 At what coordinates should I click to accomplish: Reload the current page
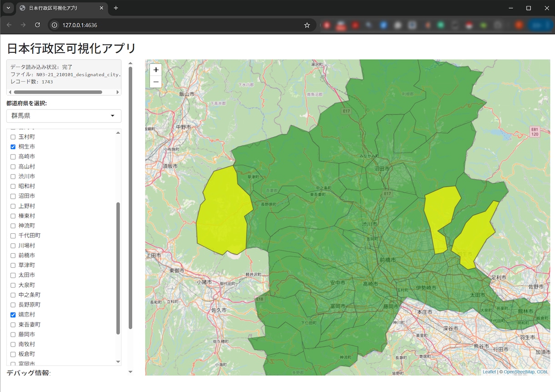coord(38,25)
